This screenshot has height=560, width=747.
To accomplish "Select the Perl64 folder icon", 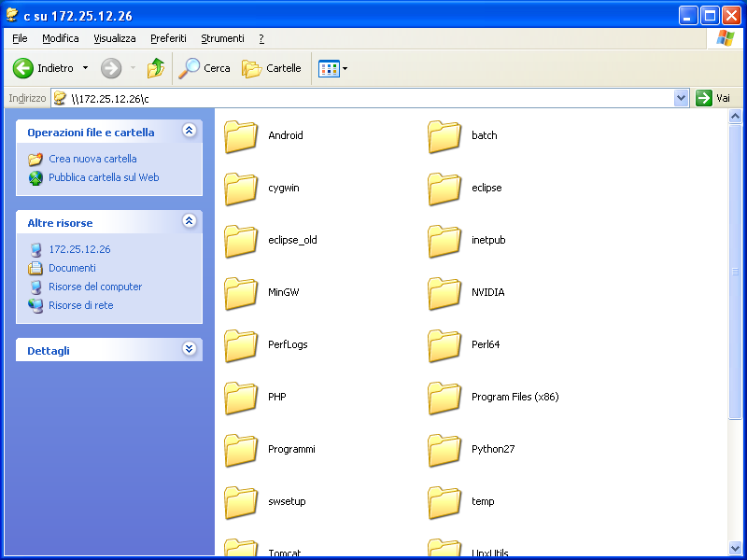I will [444, 345].
